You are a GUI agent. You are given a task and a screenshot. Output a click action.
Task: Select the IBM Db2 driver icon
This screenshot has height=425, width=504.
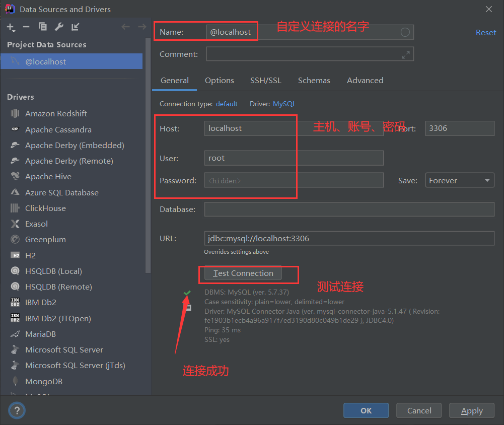(15, 302)
